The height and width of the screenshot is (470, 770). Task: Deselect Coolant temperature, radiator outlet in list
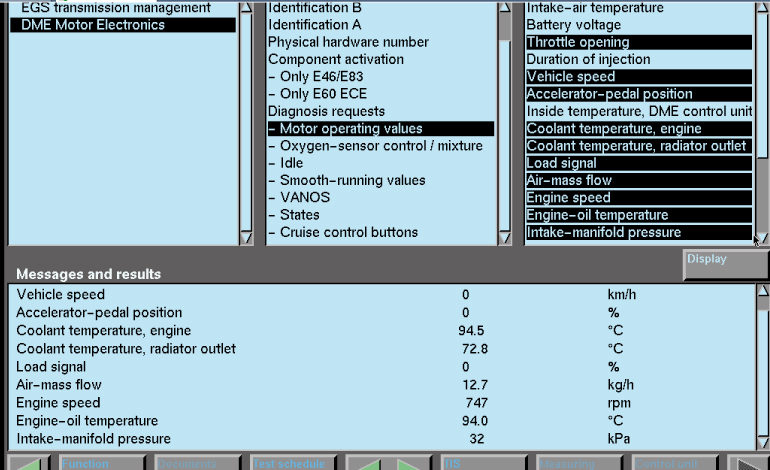[639, 146]
